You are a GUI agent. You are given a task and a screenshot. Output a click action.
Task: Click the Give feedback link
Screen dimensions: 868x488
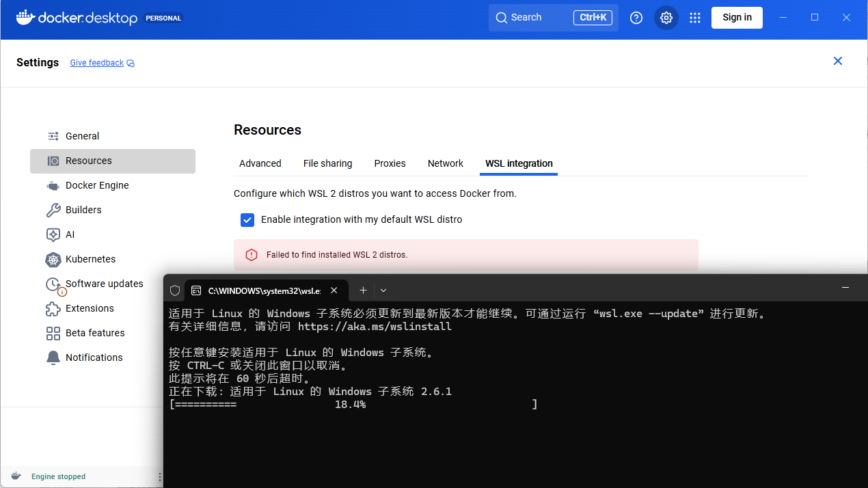point(97,63)
